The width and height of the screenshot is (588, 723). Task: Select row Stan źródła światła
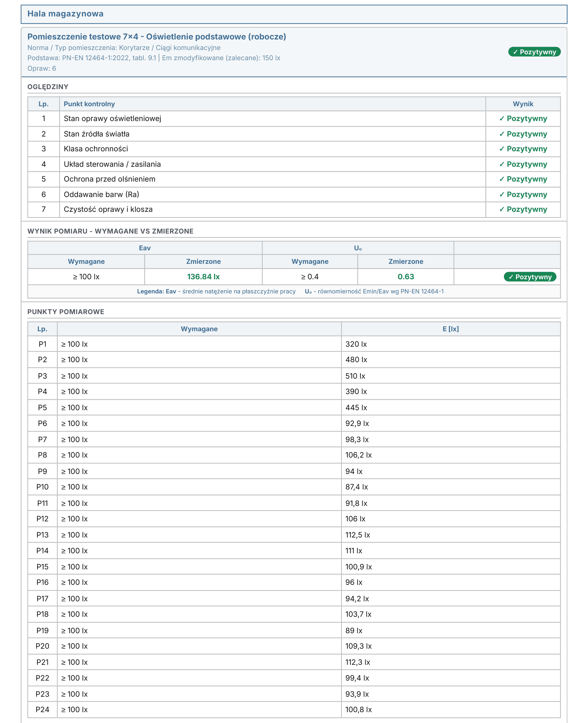pos(294,134)
